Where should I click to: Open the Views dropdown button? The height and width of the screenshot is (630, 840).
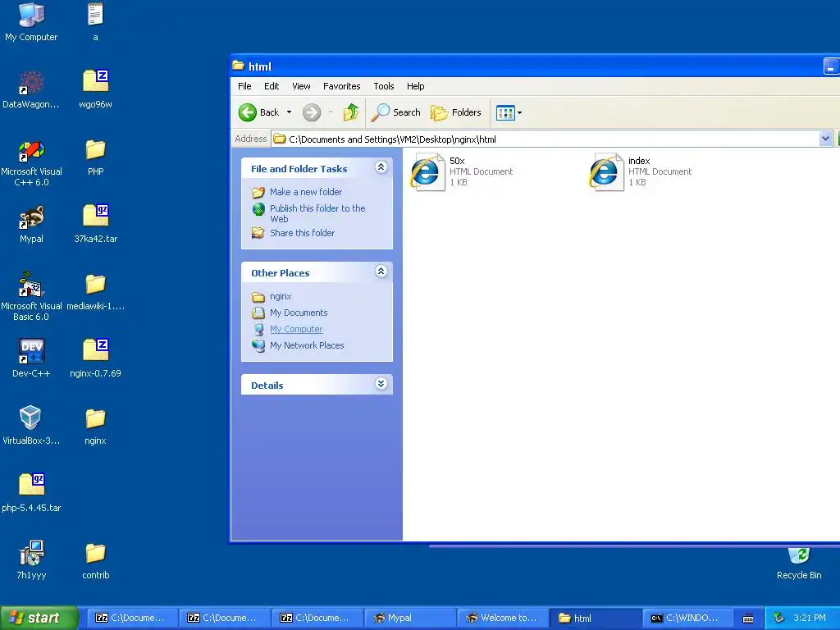pyautogui.click(x=509, y=112)
